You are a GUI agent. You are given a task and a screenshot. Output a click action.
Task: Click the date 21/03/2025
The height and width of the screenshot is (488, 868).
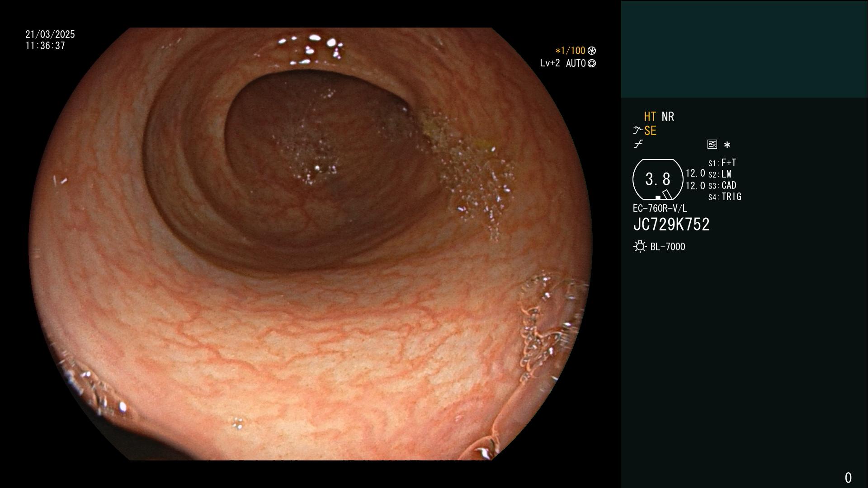(50, 34)
